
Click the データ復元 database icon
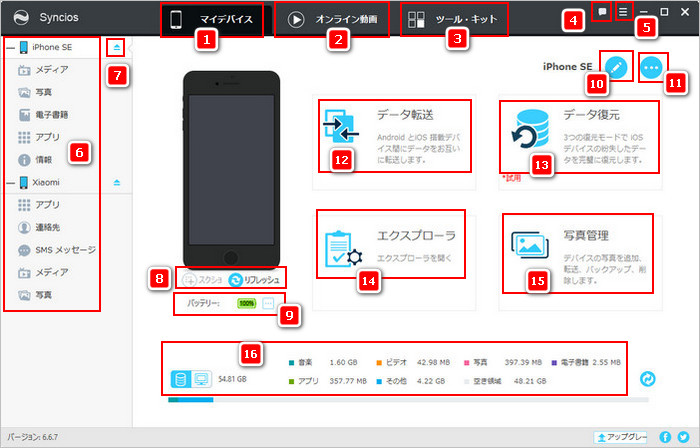coord(530,129)
